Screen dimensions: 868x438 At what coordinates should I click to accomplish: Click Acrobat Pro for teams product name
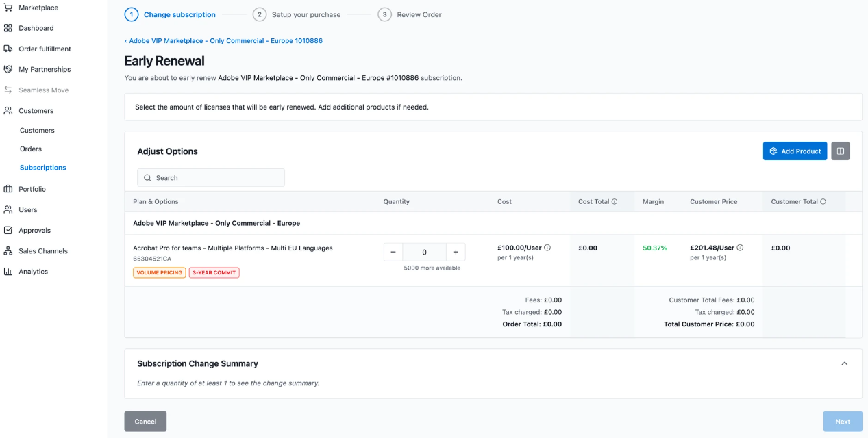point(233,248)
